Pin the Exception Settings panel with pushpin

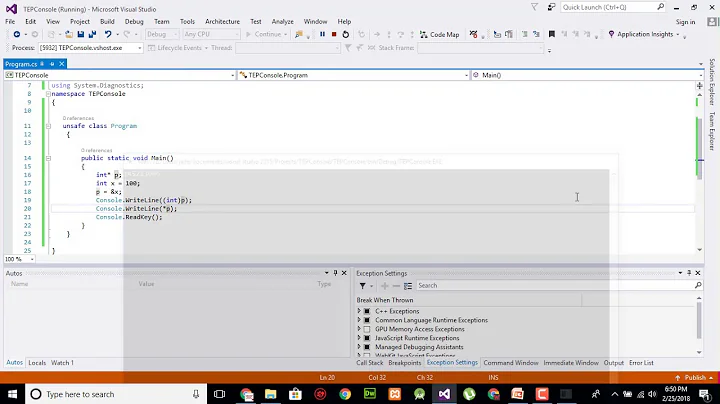click(x=689, y=273)
